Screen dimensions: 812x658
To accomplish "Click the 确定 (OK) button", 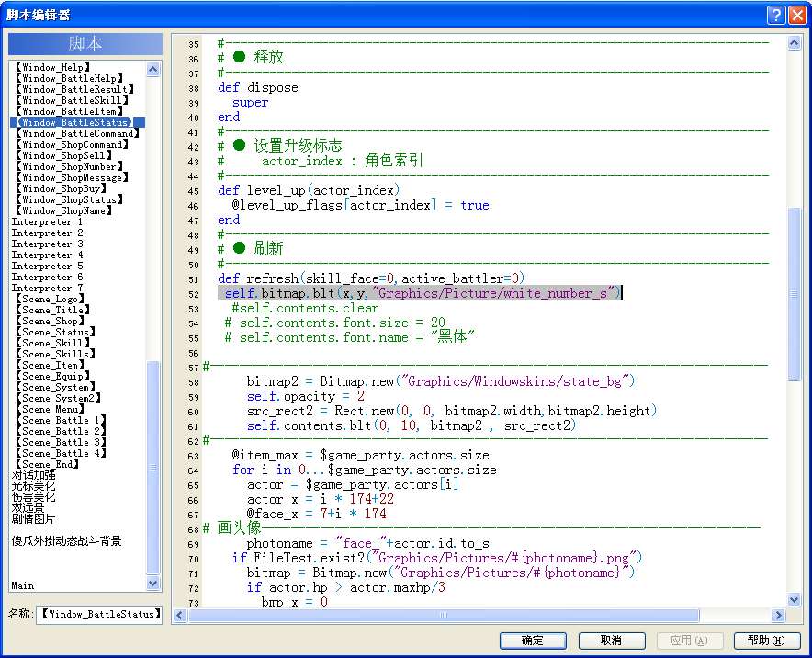I will (533, 641).
